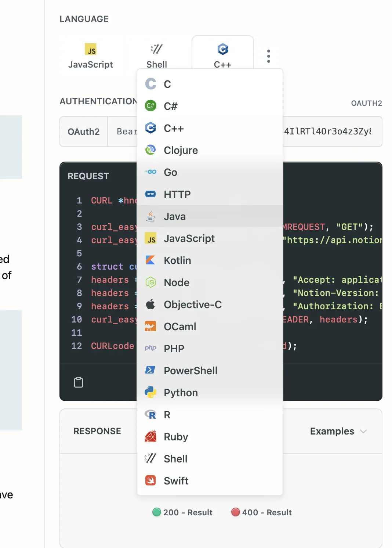Choose PowerShell in the language list

[x=210, y=371]
